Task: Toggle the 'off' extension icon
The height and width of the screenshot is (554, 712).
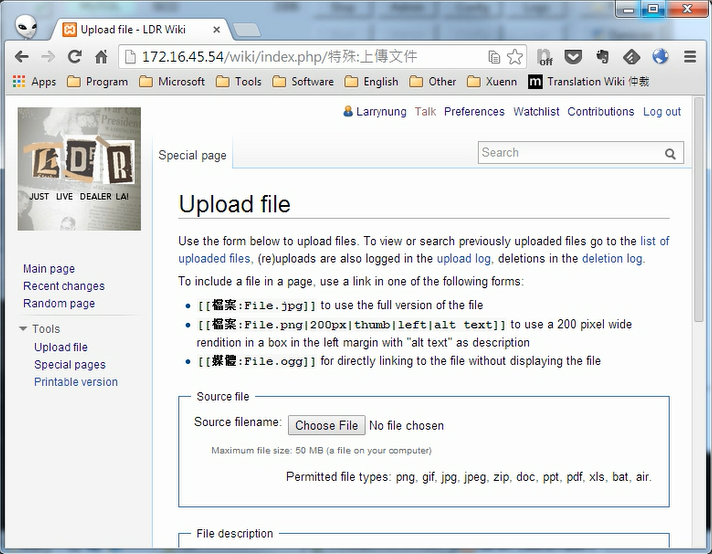Action: [545, 57]
